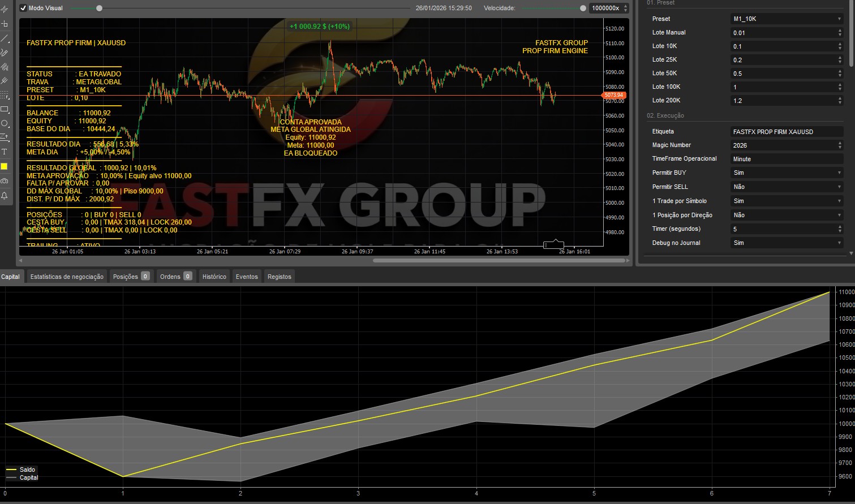This screenshot has width=855, height=504.
Task: Take a chart screenshot with camera icon
Action: [x=5, y=181]
